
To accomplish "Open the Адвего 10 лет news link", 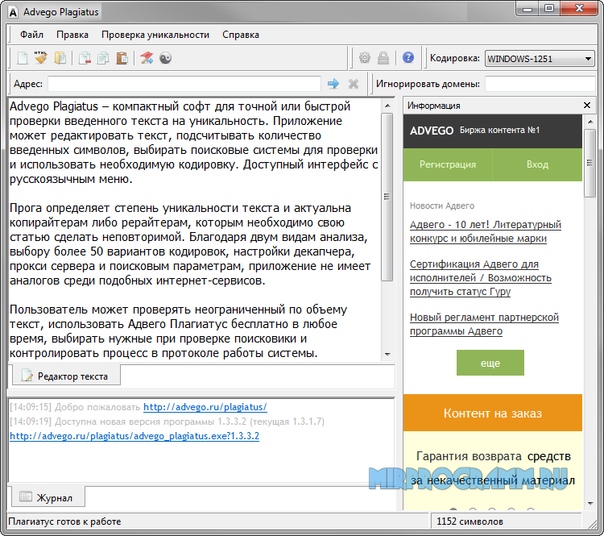I will (x=485, y=231).
